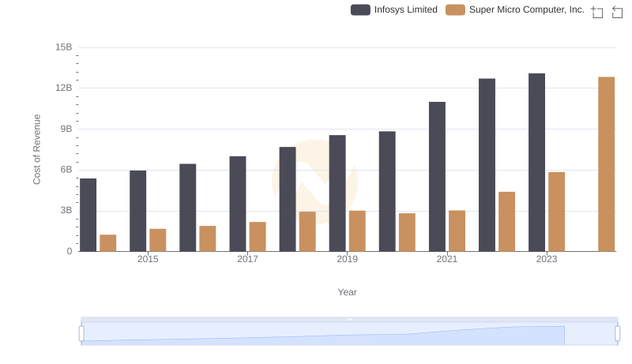Click the Super Micro bar for 2021
Screen dimensions: 632x364
pyautogui.click(x=457, y=231)
